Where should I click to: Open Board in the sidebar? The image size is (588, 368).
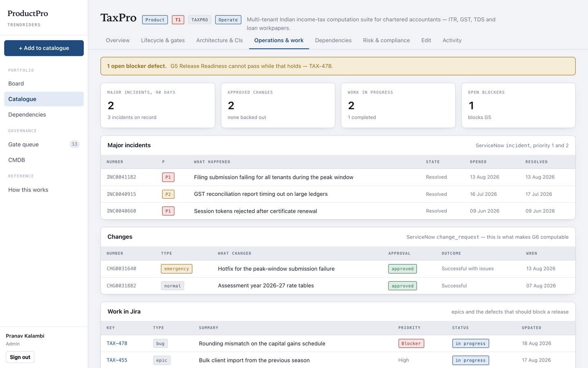click(44, 83)
